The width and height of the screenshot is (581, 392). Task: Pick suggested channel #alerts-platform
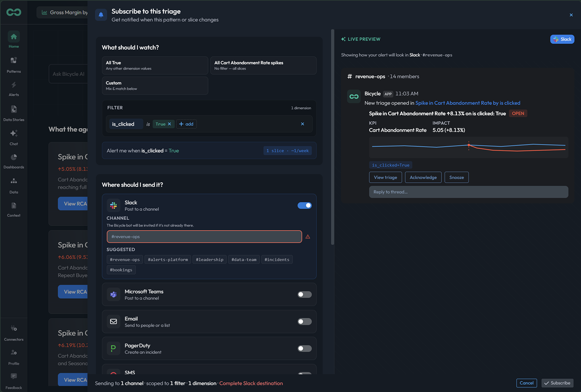(x=168, y=260)
